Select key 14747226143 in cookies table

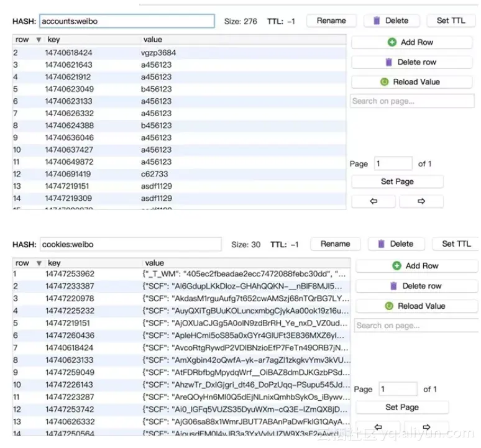coord(70,385)
